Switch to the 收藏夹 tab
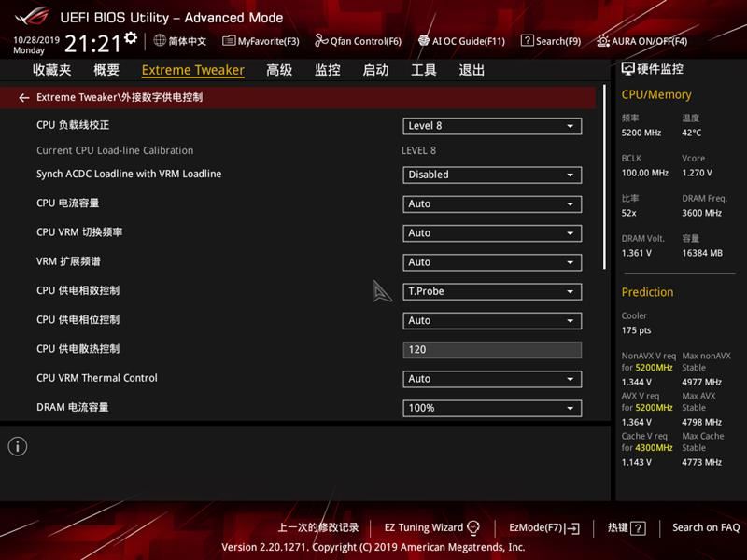747x560 pixels. pyautogui.click(x=52, y=70)
